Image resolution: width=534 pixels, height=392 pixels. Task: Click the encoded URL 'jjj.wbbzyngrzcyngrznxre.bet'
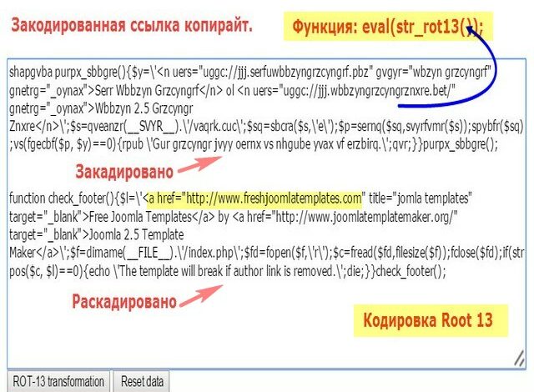[381, 91]
